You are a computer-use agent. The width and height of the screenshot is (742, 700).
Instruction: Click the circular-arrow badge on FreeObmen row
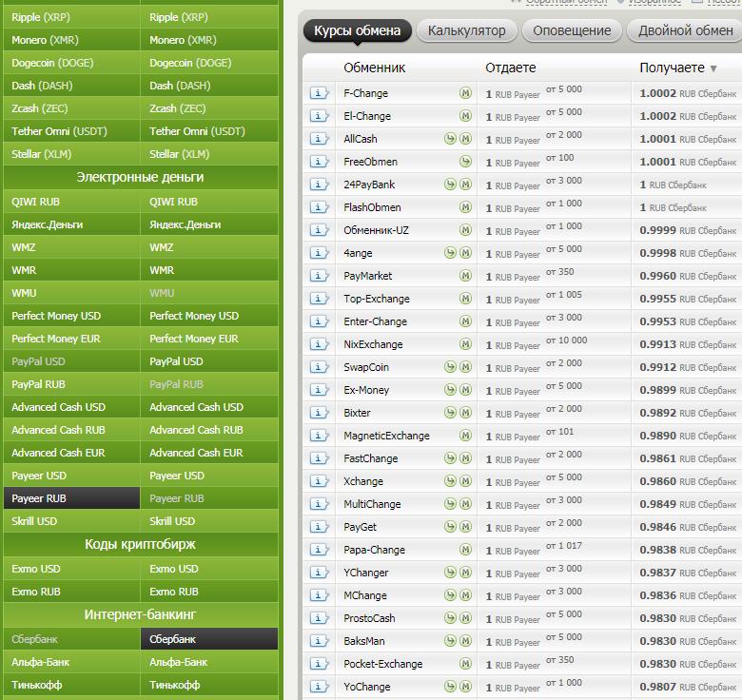click(x=465, y=162)
